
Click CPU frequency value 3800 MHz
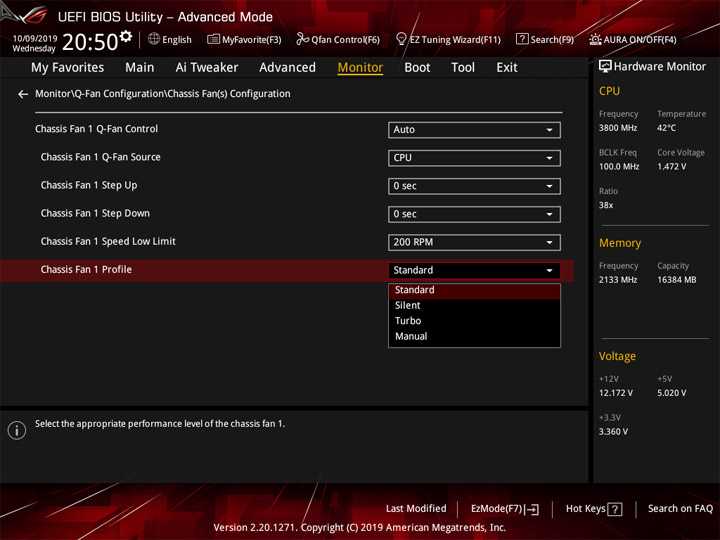618,128
